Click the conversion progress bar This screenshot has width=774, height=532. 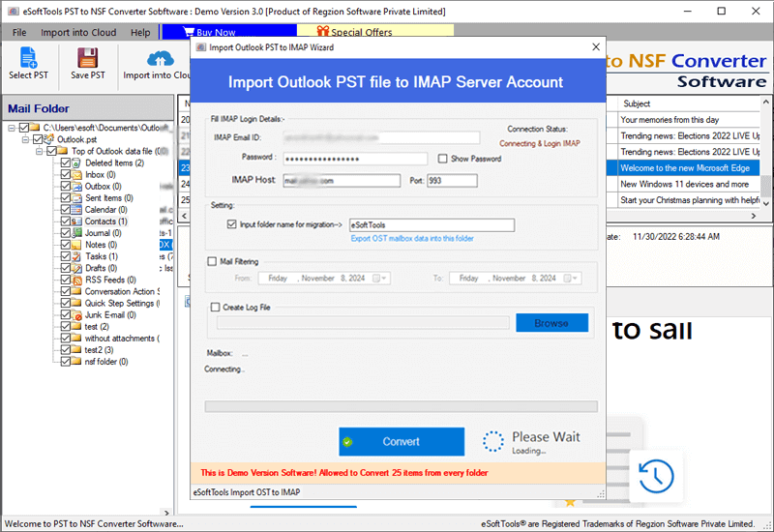coord(401,406)
